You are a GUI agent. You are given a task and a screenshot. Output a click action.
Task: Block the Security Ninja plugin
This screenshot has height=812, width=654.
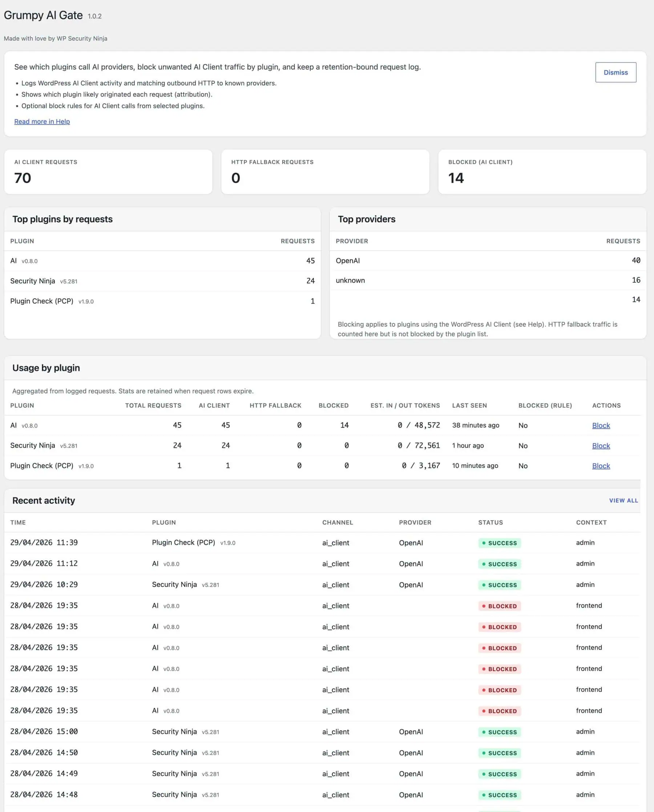(601, 445)
